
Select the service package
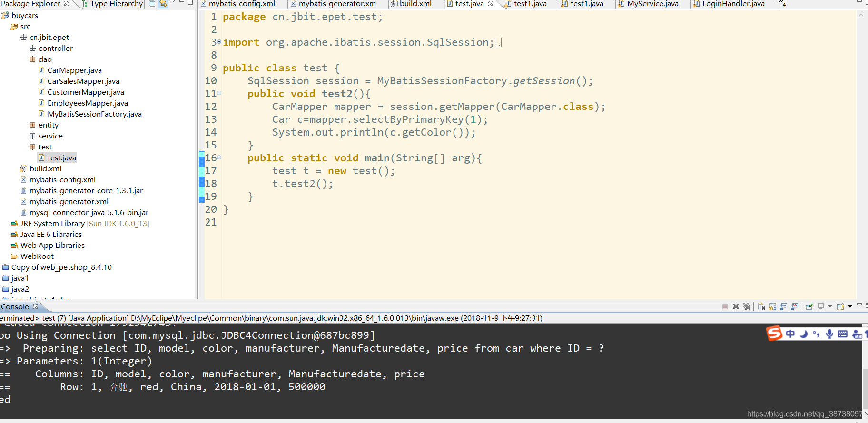coord(50,136)
